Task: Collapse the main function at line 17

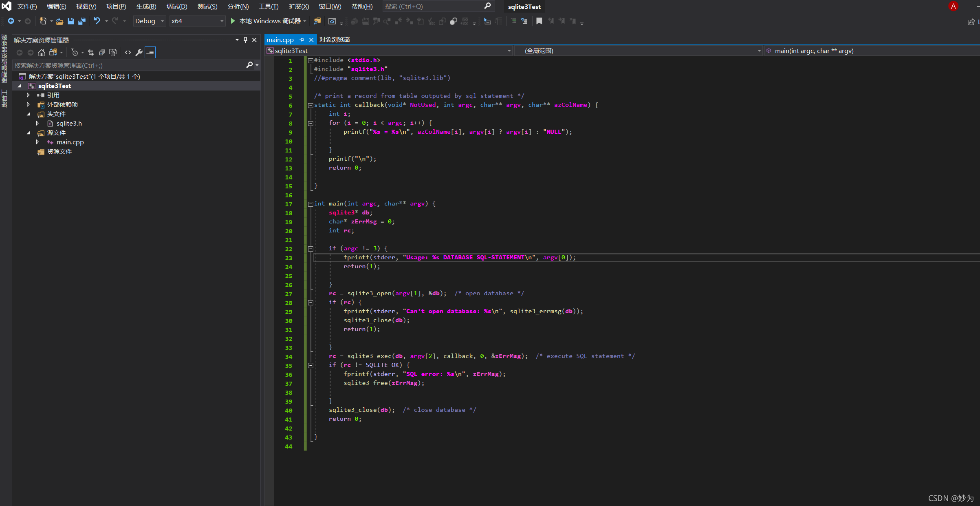Action: coord(311,204)
